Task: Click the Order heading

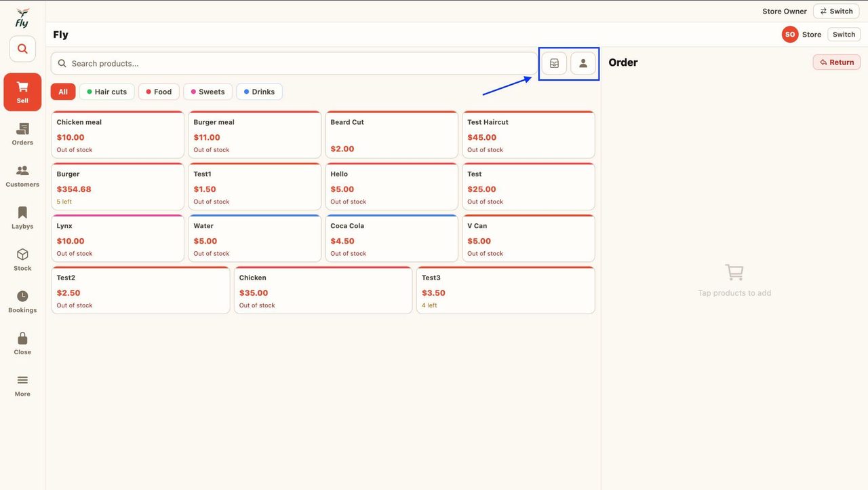Action: [623, 62]
